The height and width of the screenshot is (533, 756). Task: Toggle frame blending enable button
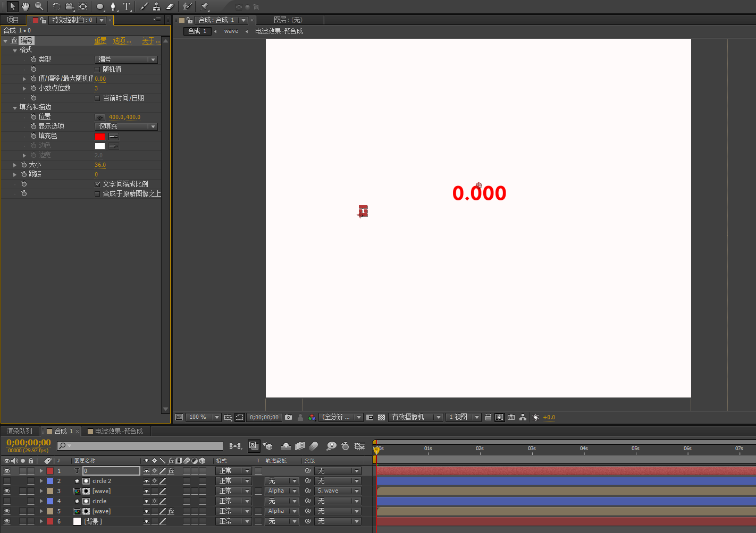click(300, 446)
